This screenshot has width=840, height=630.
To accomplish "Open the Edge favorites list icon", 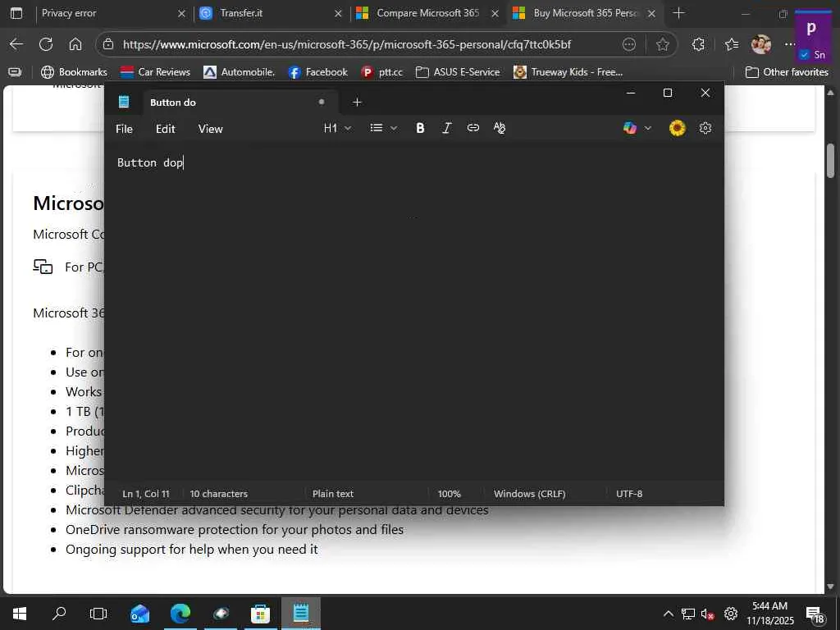I will (x=731, y=44).
